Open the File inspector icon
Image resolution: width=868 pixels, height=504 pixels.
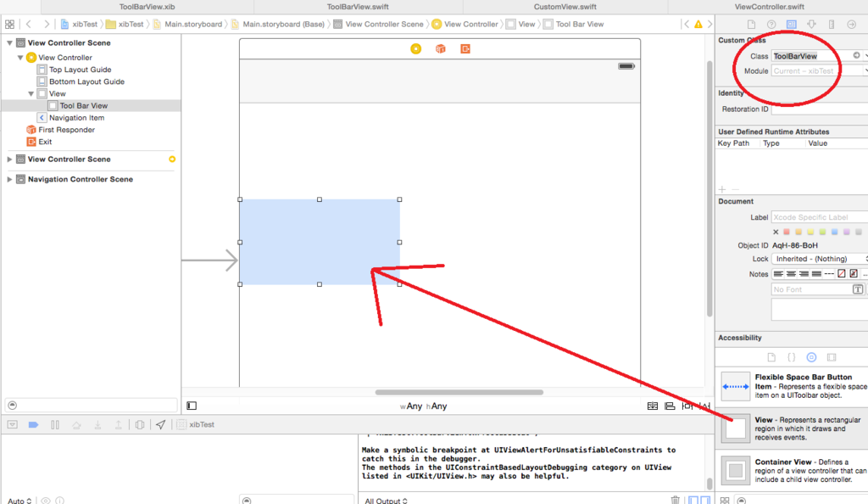[x=751, y=25]
